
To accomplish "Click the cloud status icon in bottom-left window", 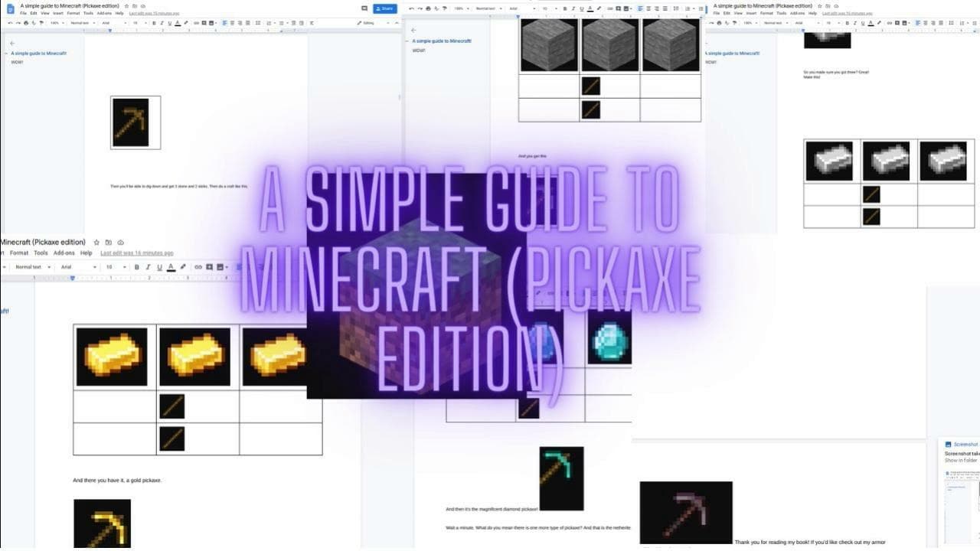I will (x=121, y=243).
